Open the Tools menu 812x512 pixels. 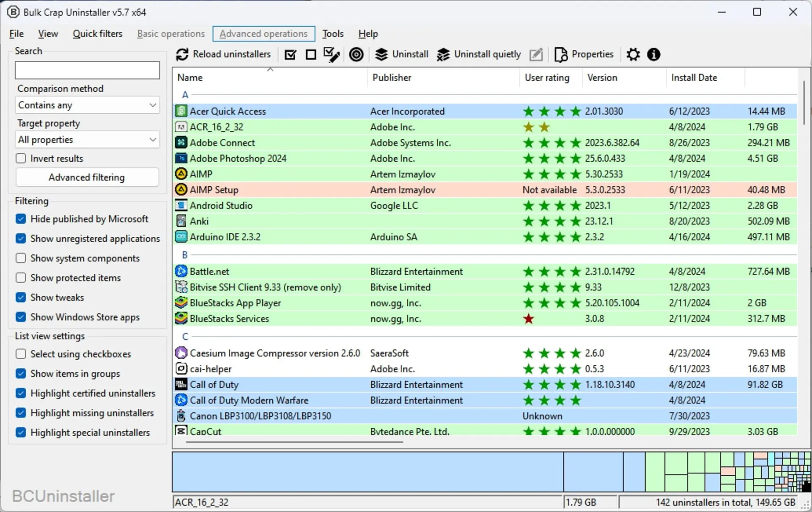coord(333,34)
